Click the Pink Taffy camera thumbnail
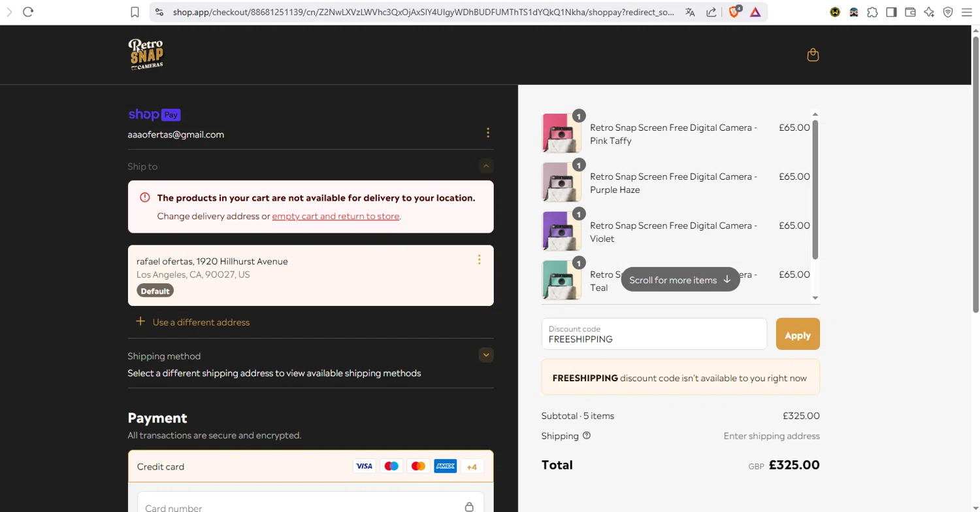Image resolution: width=980 pixels, height=512 pixels. click(561, 133)
